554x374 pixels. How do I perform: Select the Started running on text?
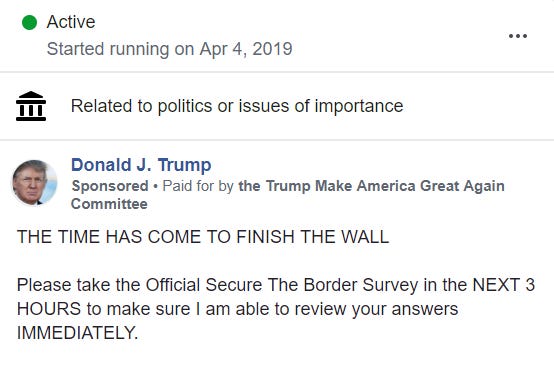click(120, 49)
